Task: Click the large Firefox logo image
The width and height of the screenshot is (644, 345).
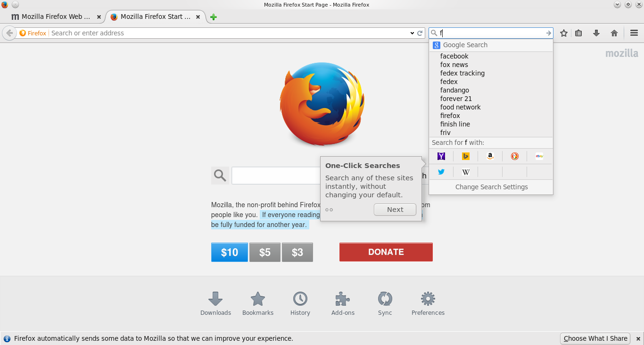Action: click(x=322, y=104)
